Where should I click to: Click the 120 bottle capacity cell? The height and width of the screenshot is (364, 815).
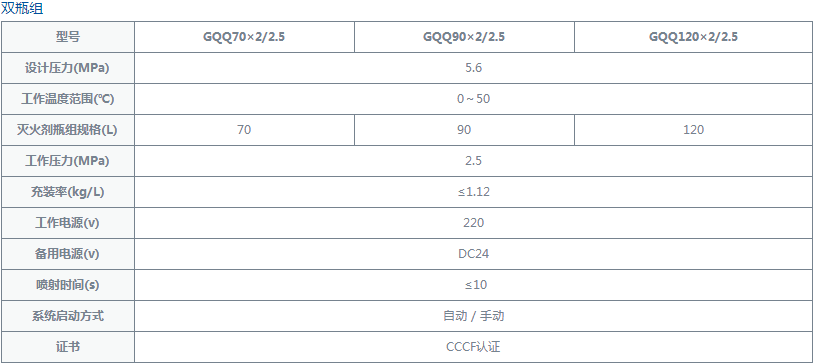pyautogui.click(x=693, y=130)
